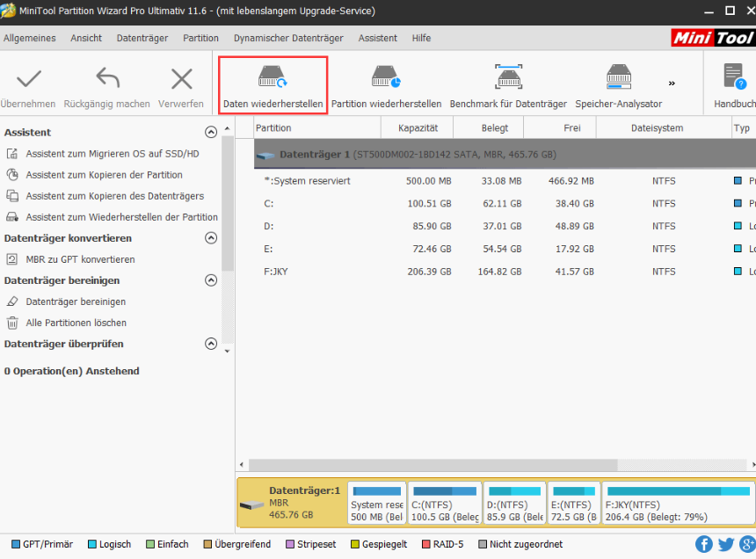756x559 pixels.
Task: Launch Benchmark für Datenträger
Action: click(508, 85)
